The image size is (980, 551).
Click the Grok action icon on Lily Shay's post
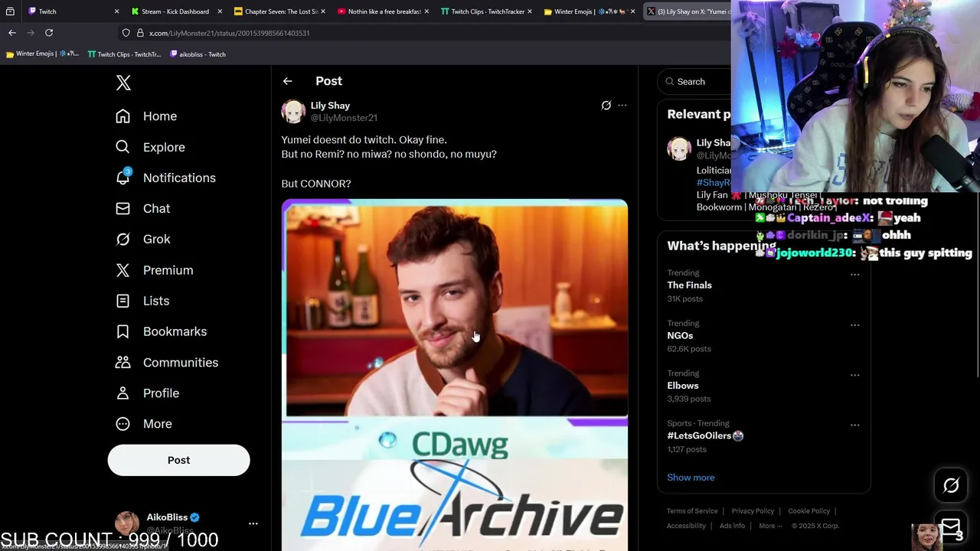coord(606,106)
